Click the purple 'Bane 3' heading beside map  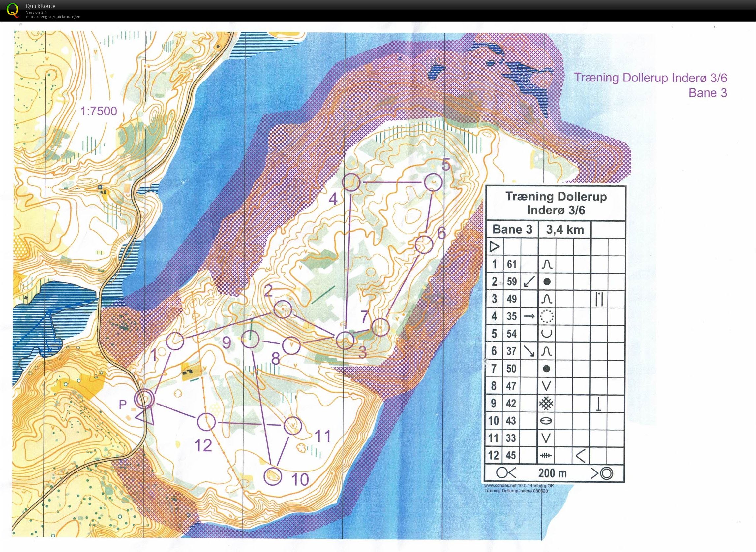click(708, 93)
